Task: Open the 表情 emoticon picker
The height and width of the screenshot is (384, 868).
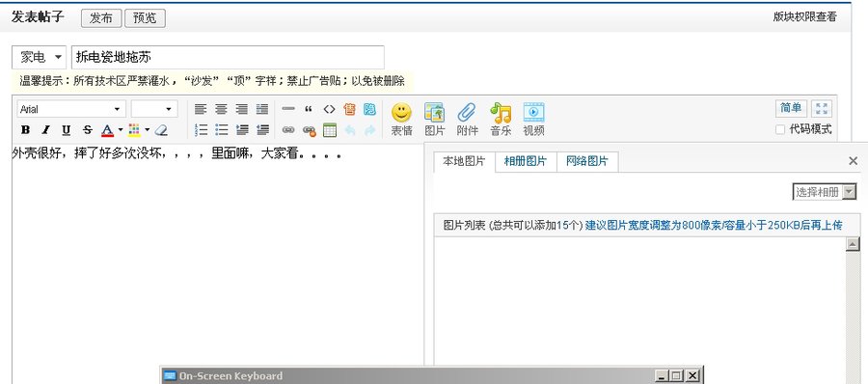Action: click(401, 120)
